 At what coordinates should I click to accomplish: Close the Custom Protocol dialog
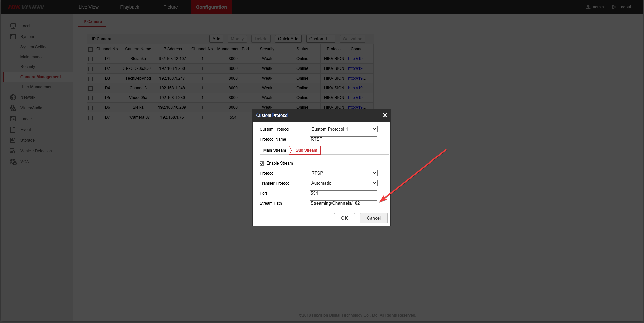click(385, 115)
